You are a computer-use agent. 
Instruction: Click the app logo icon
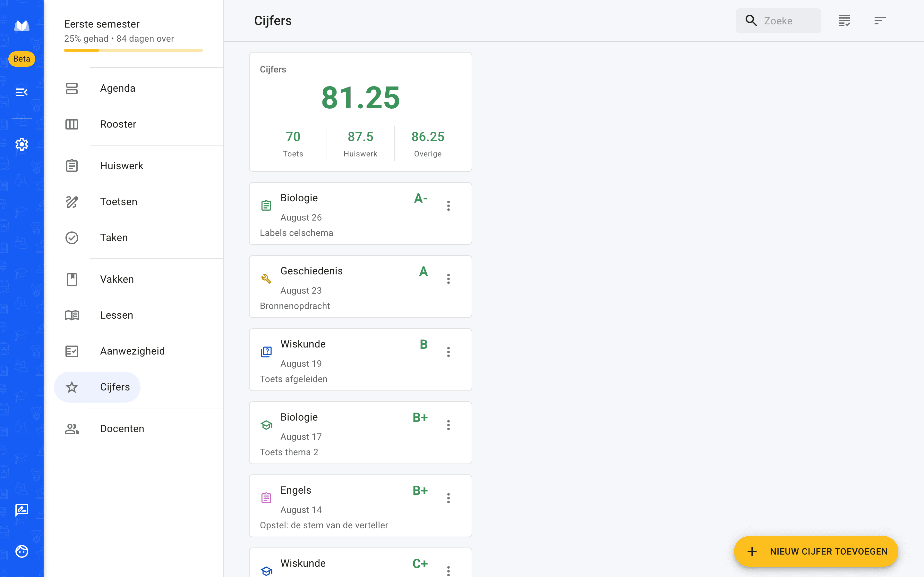pos(21,26)
